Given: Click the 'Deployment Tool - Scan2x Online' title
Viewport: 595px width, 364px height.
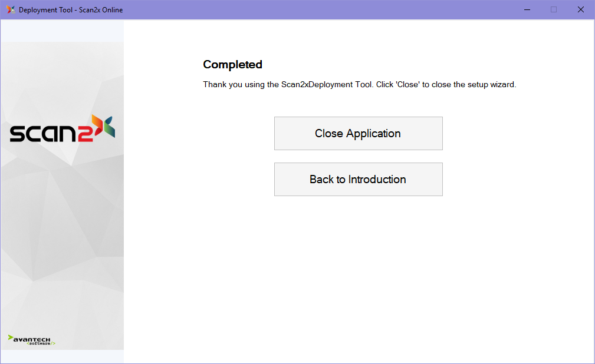Looking at the screenshot, I should coord(71,10).
